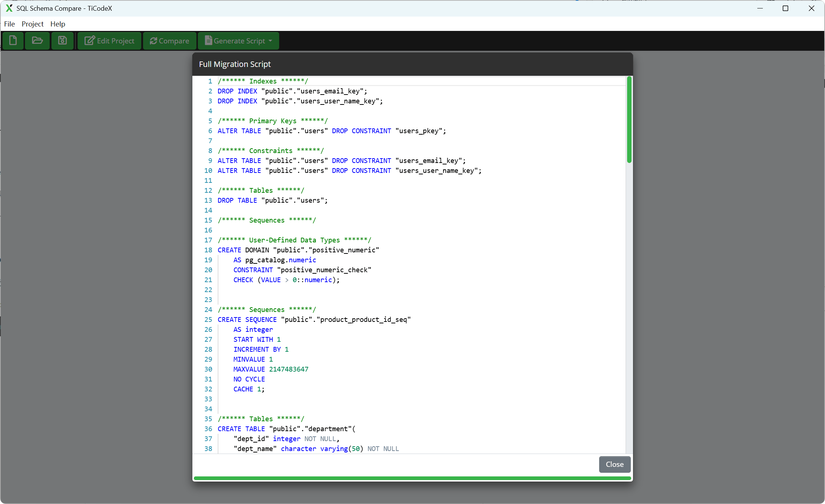Click the "CREATE SEQUENCE product_product_id_seq" line
Viewport: 825px width, 504px height.
314,319
